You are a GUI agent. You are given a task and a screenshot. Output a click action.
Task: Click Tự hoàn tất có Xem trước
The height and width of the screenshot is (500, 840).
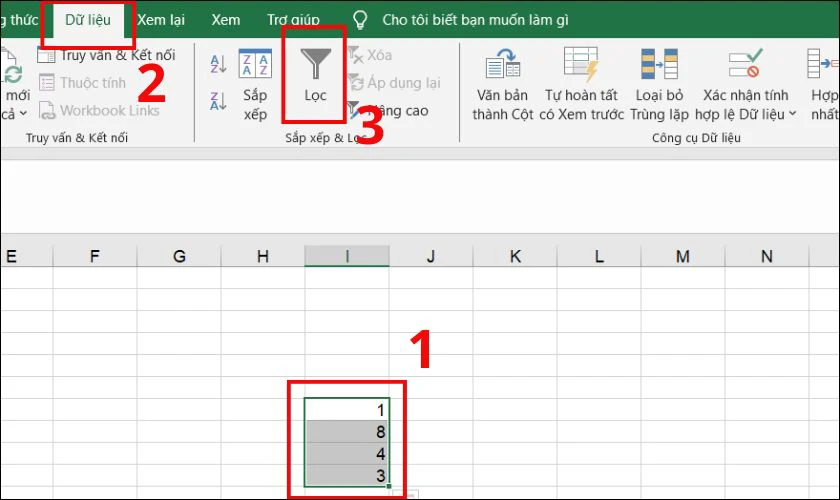tap(581, 85)
